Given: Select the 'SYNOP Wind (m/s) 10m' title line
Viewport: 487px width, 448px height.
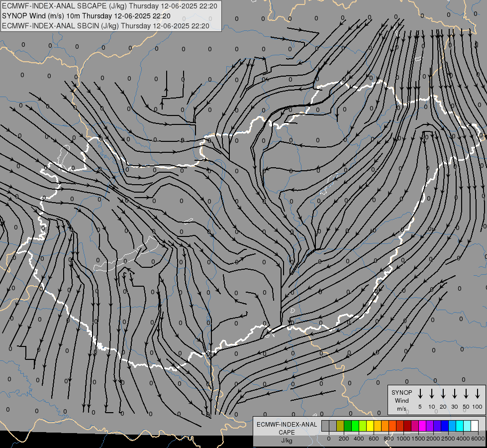Looking at the screenshot, I should [86, 16].
